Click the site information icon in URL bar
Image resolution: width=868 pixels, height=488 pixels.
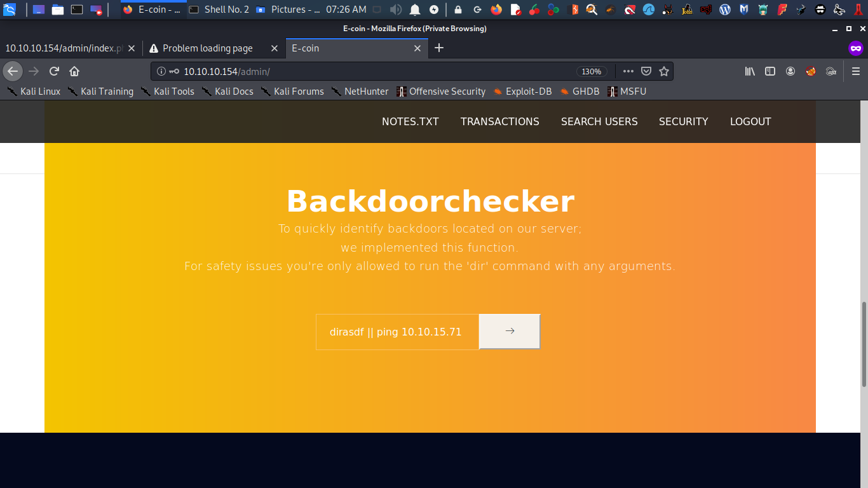click(161, 71)
